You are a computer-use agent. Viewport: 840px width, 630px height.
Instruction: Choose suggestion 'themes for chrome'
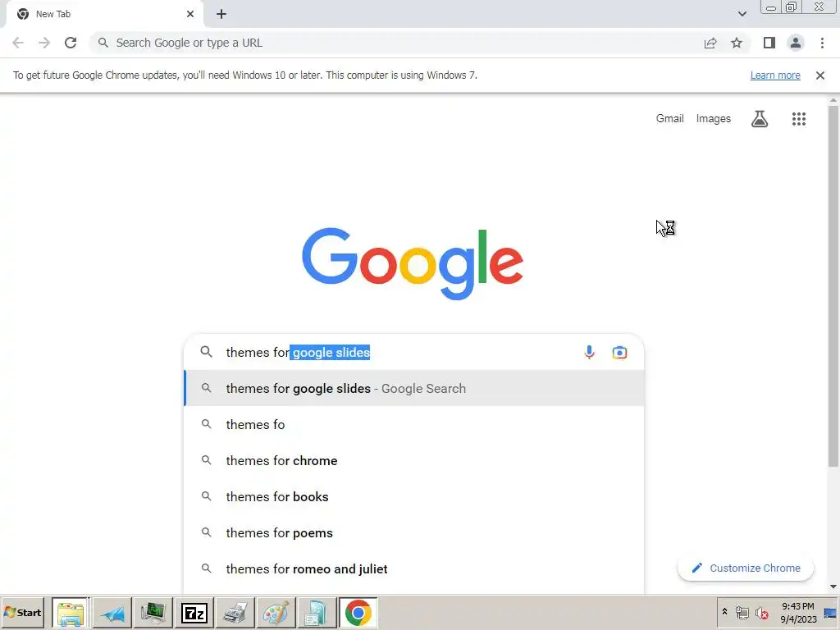coord(414,461)
